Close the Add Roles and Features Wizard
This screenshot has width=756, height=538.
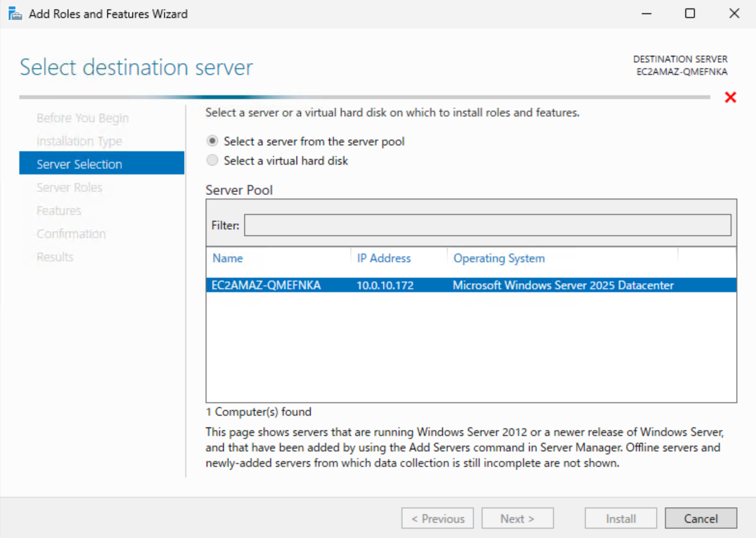[733, 14]
